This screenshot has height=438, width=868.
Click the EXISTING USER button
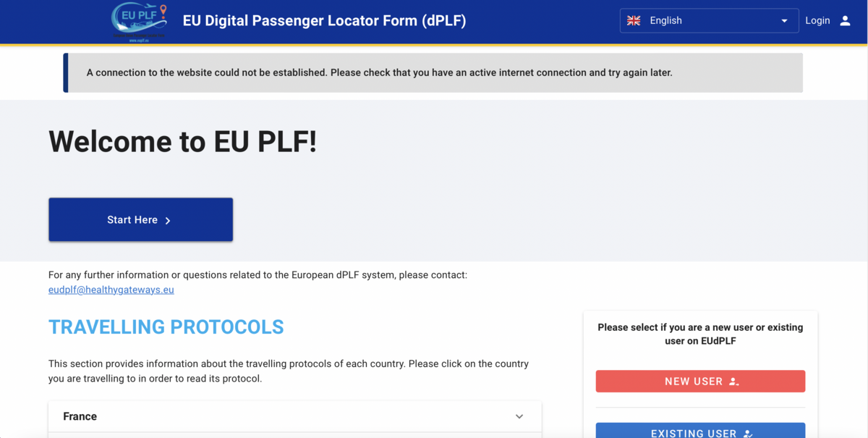point(700,431)
